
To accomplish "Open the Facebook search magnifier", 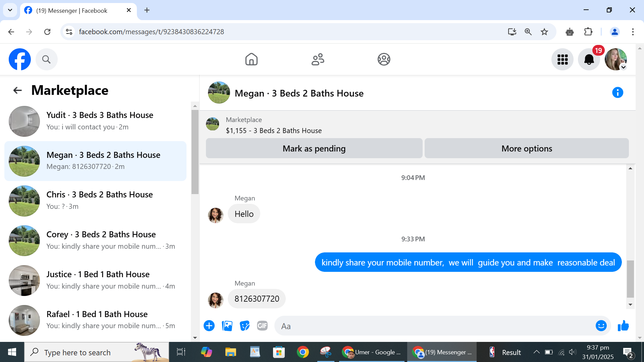I will (46, 59).
